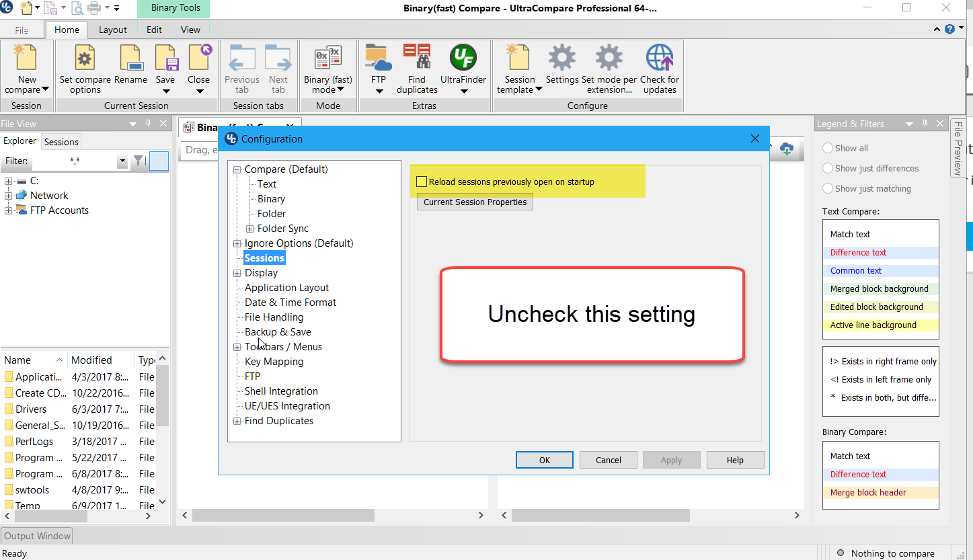The width and height of the screenshot is (973, 560).
Task: Check Reload sessions previously open on startup
Action: [x=422, y=182]
